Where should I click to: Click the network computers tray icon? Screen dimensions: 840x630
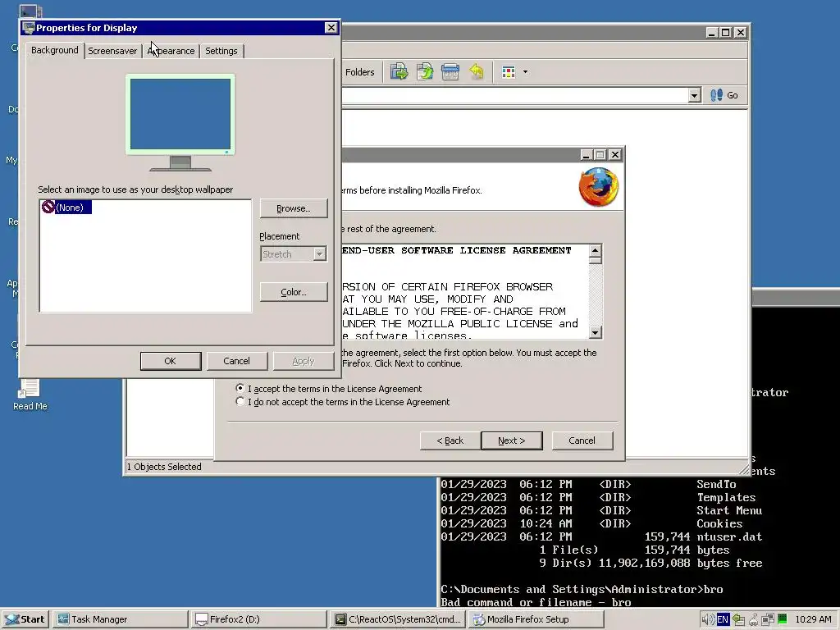tap(768, 619)
